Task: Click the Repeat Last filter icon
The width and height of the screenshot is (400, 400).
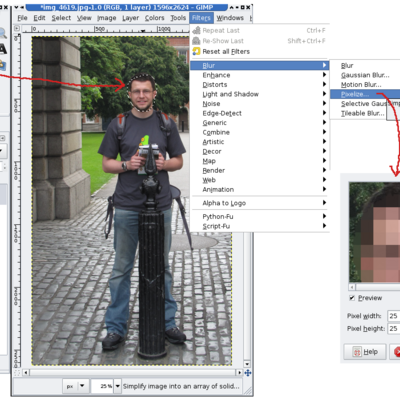Action: (196, 30)
